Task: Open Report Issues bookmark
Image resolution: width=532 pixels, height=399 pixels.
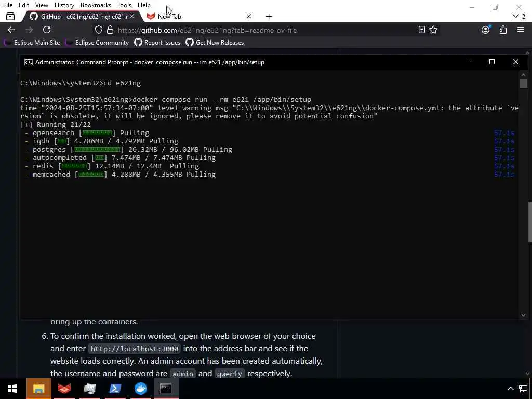Action: tap(157, 43)
